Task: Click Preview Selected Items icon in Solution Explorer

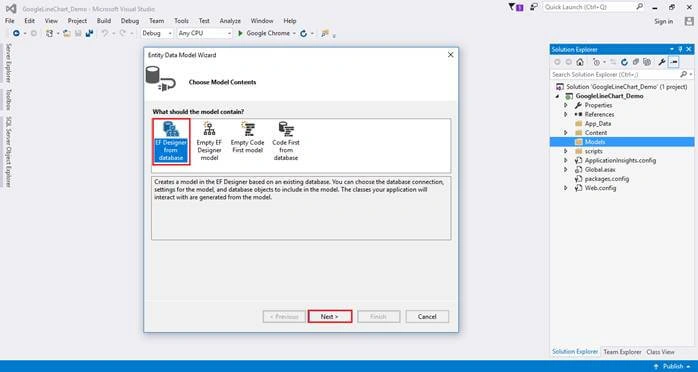Action: [x=674, y=62]
